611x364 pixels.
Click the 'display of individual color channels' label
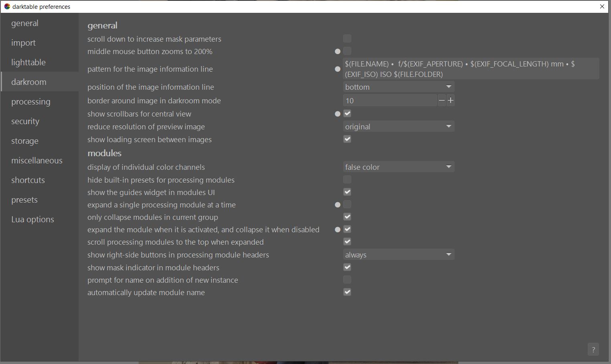coord(146,167)
